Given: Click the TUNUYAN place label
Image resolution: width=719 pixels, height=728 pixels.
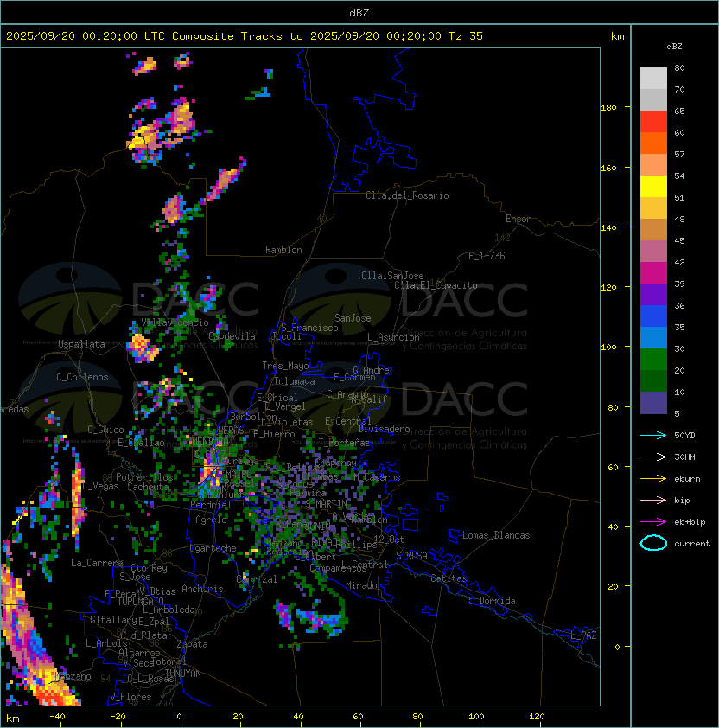Looking at the screenshot, I should click(183, 674).
